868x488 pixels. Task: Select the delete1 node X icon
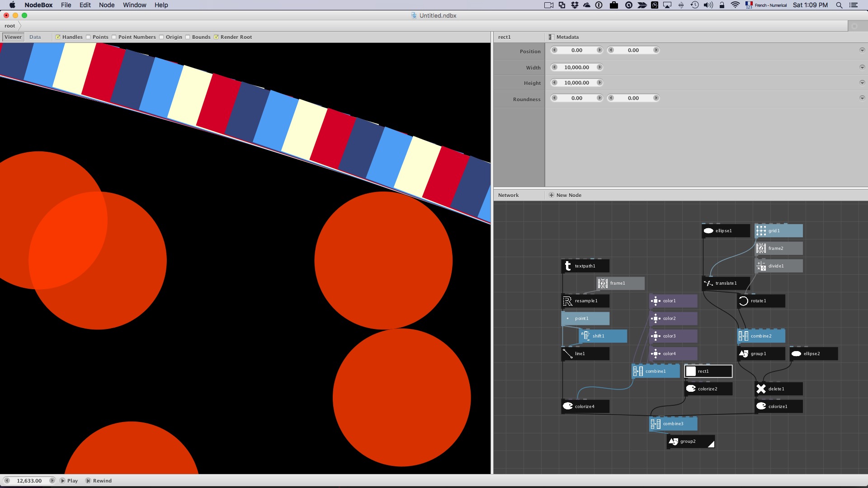tap(761, 389)
